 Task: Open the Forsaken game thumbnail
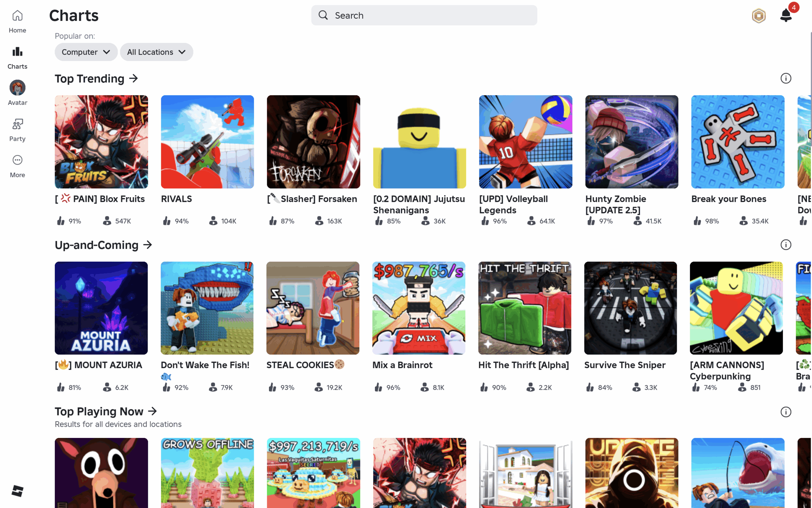point(314,142)
